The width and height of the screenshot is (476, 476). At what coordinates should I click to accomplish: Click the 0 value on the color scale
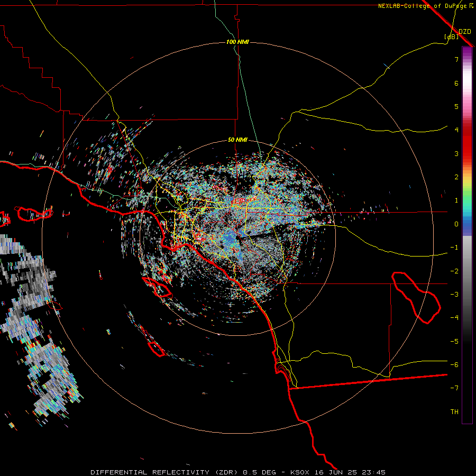[456, 224]
